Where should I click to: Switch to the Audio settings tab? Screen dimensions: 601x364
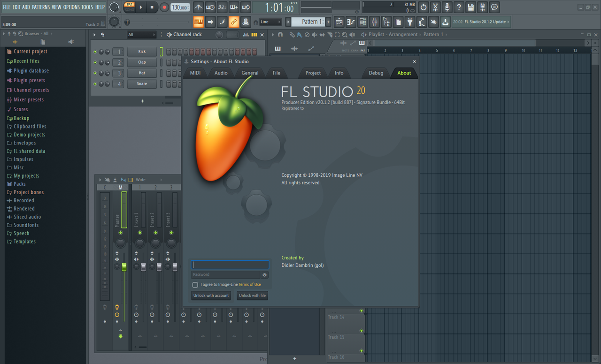(221, 73)
